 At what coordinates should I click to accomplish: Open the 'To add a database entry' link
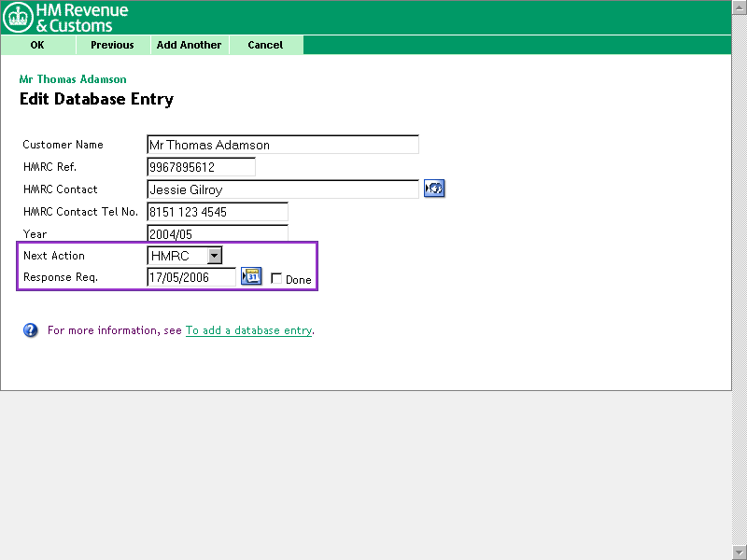point(248,330)
